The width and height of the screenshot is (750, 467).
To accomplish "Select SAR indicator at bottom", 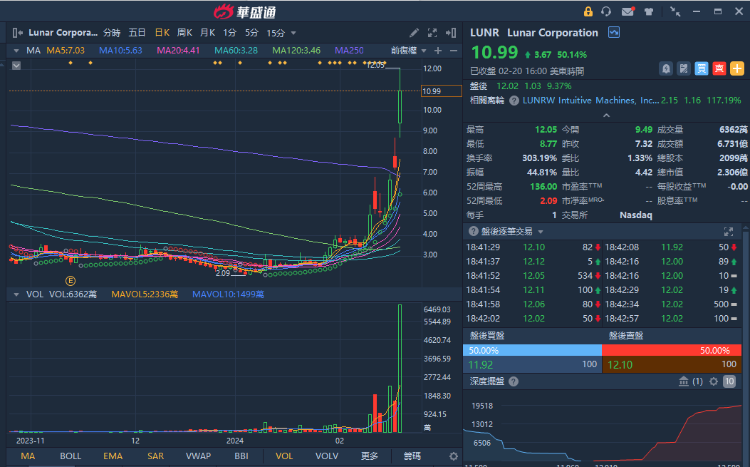I will point(155,456).
